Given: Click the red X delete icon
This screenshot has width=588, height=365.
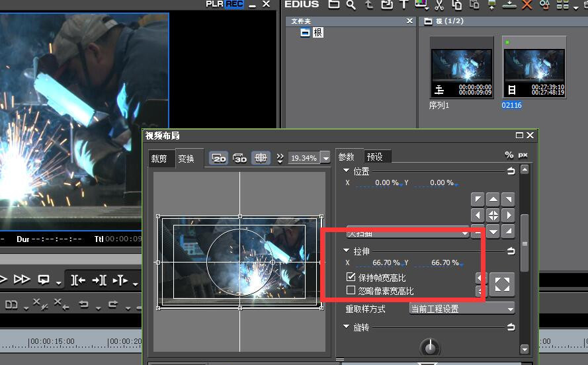Looking at the screenshot, I should click(526, 5).
